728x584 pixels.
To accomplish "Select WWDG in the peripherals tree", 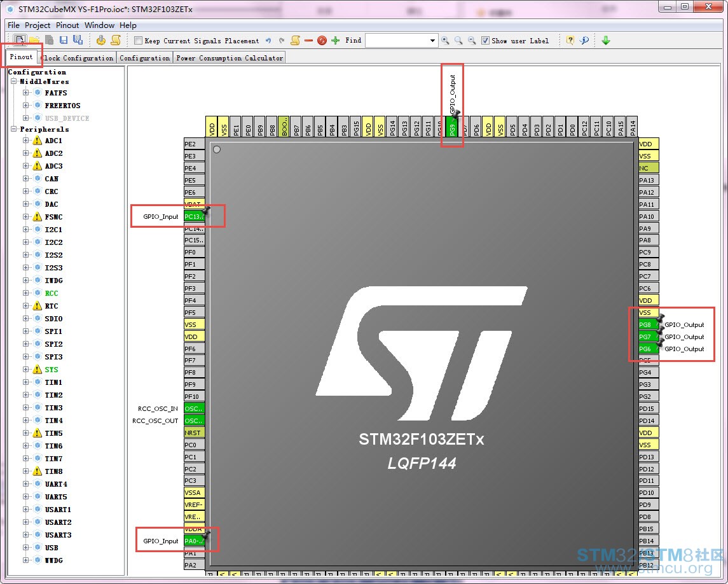I will [53, 560].
